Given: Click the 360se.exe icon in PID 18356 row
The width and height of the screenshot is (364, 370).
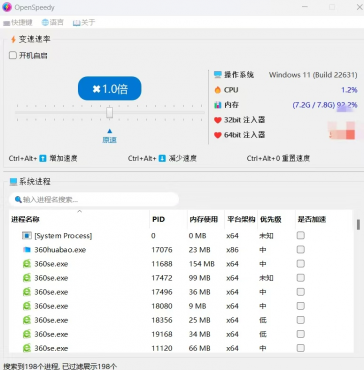Looking at the screenshot, I should [x=27, y=320].
